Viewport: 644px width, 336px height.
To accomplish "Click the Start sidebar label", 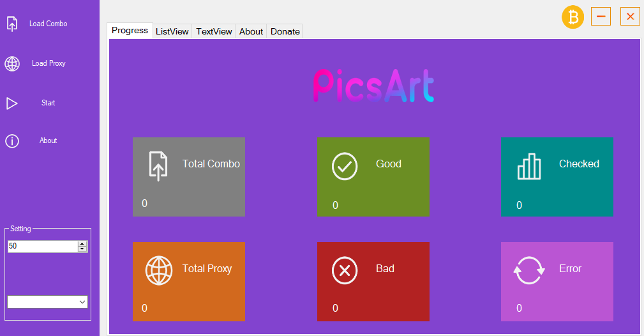I will pyautogui.click(x=48, y=103).
